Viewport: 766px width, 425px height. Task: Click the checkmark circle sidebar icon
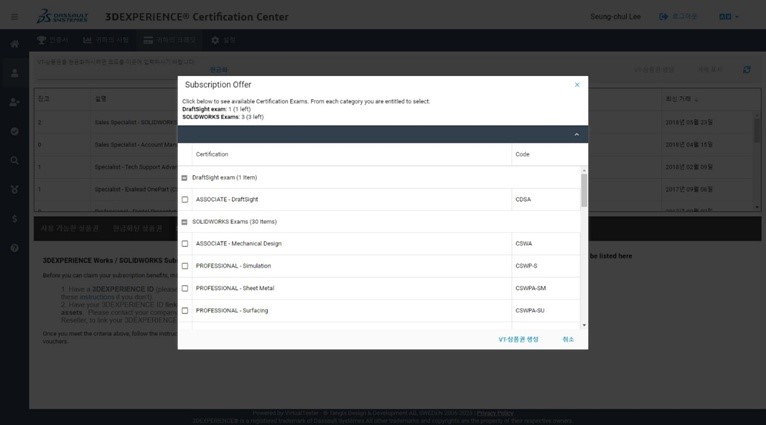(x=15, y=131)
